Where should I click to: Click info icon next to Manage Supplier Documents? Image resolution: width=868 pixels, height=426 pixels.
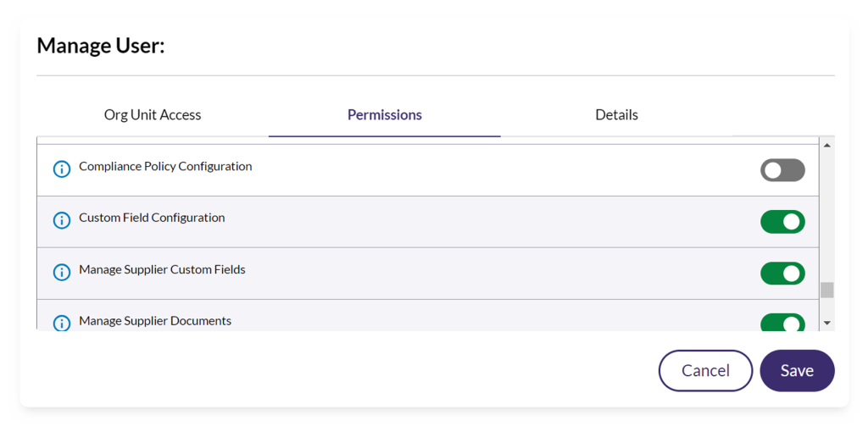(x=61, y=323)
